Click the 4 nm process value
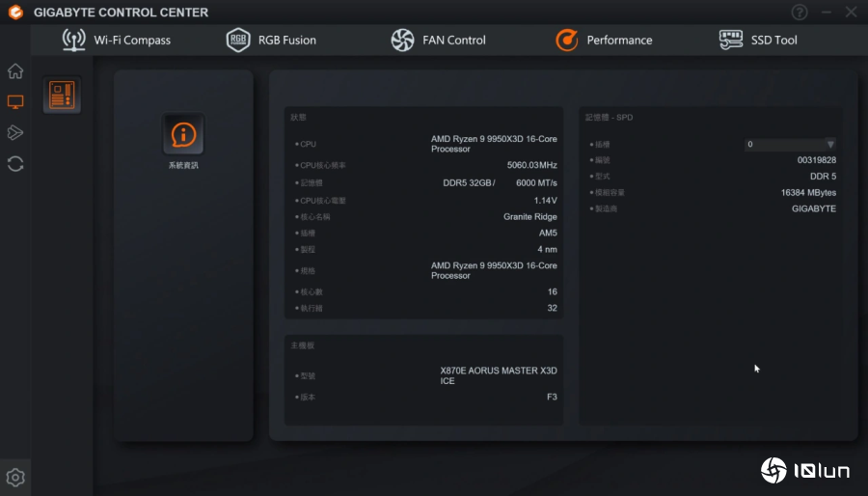This screenshot has width=868, height=496. (548, 249)
